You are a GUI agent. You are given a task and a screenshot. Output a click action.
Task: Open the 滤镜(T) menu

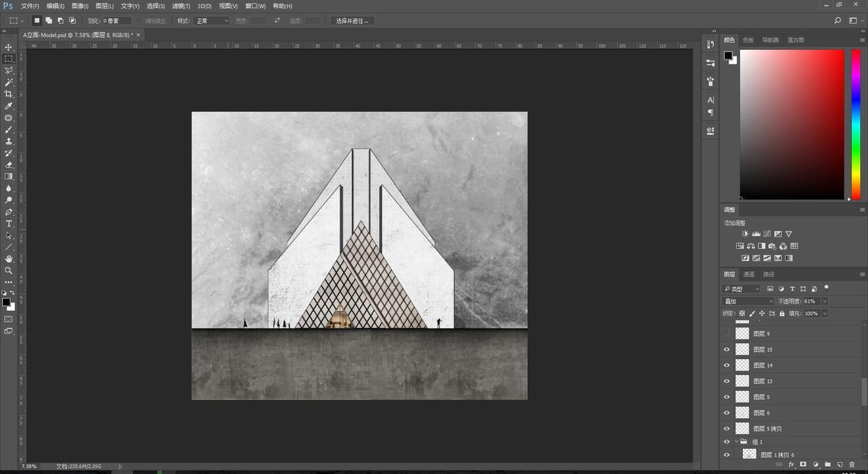coord(181,6)
